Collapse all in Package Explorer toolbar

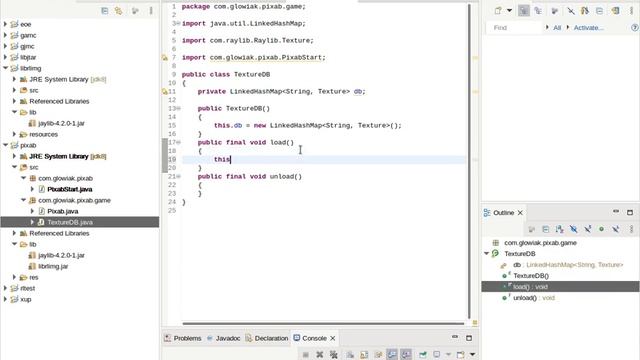point(104,11)
